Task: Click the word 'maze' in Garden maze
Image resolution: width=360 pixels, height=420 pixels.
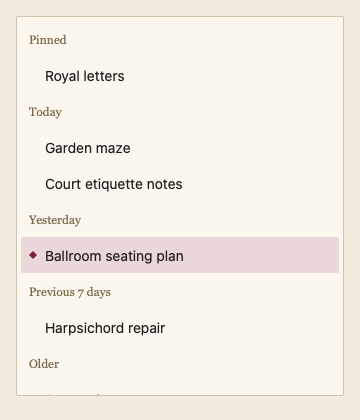Action: coord(116,149)
